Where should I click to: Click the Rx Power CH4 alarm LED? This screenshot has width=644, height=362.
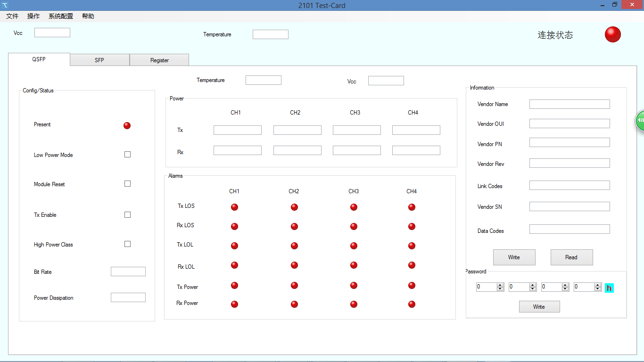coord(412,304)
